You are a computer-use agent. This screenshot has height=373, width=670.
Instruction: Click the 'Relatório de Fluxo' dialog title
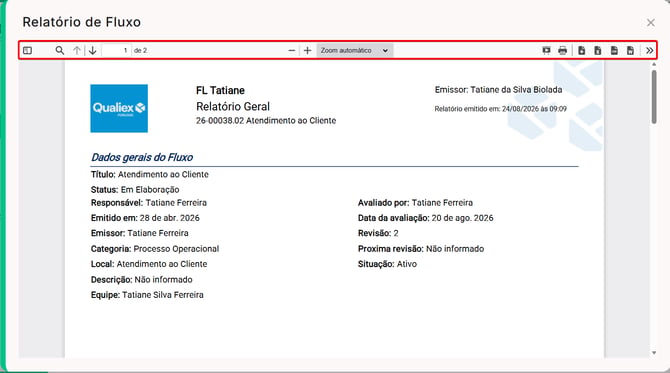[x=82, y=22]
